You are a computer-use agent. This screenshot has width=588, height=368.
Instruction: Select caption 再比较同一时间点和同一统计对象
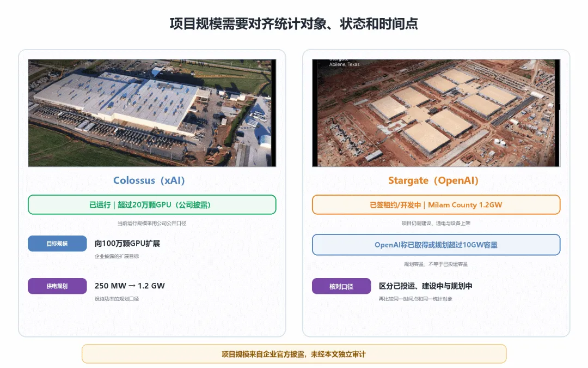point(415,299)
